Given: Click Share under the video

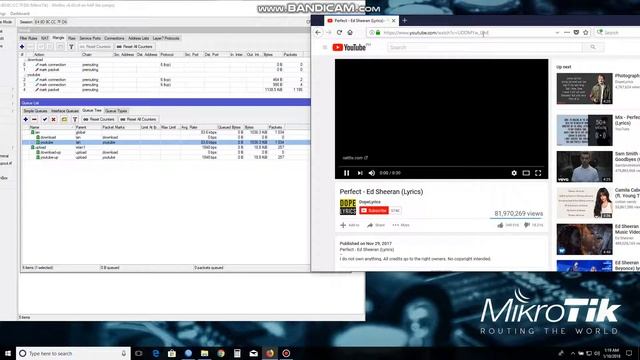Looking at the screenshot, I should tap(376, 225).
